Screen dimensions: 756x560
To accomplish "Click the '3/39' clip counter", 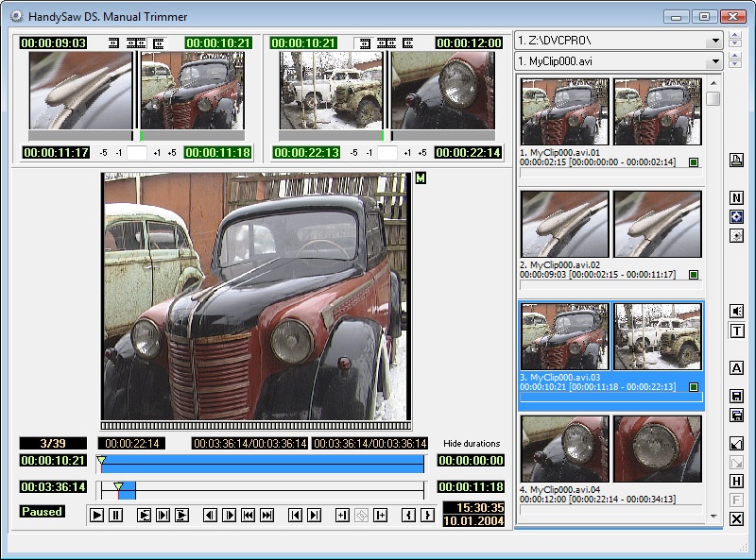I will click(53, 444).
